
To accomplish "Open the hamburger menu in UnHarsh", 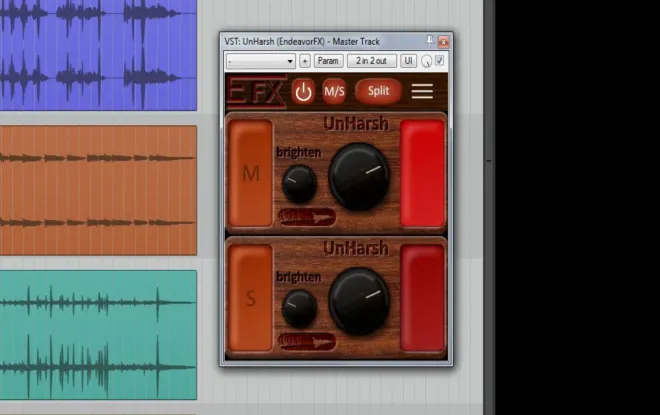I will point(422,91).
